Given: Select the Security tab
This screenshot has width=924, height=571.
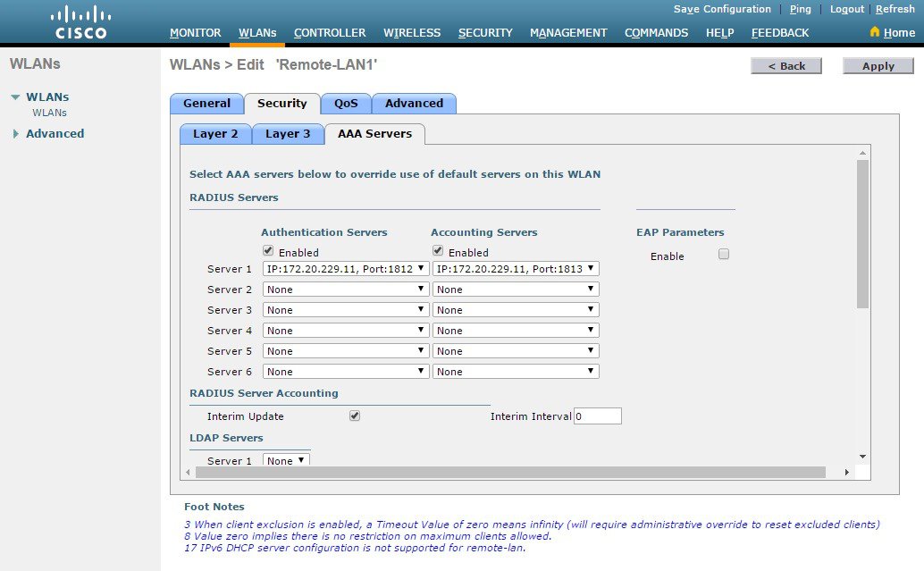Looking at the screenshot, I should click(282, 104).
